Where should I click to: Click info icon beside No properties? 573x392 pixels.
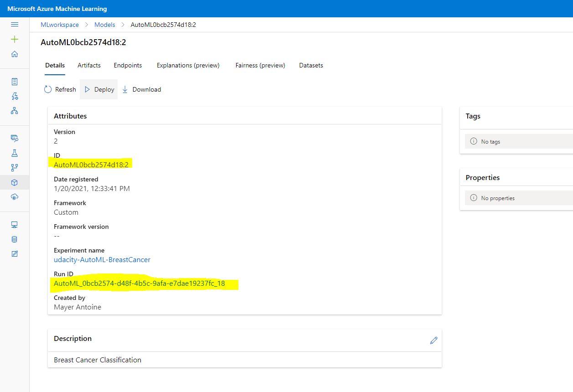[x=473, y=198]
